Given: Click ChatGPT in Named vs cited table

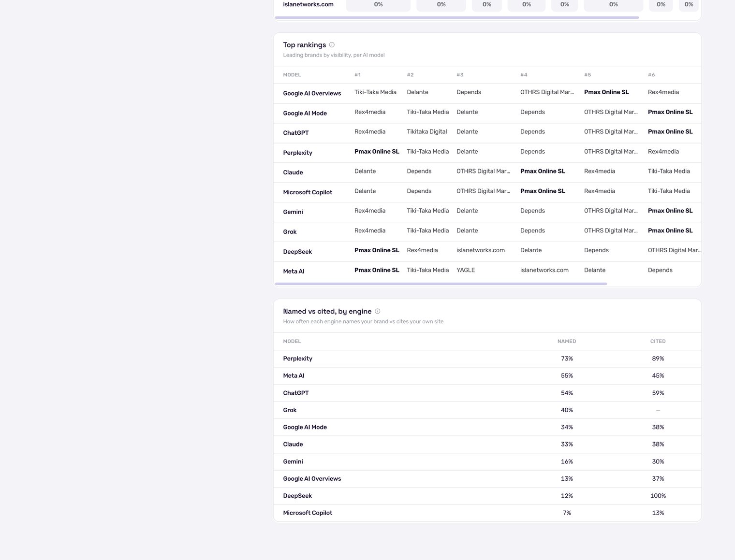Looking at the screenshot, I should (x=295, y=393).
